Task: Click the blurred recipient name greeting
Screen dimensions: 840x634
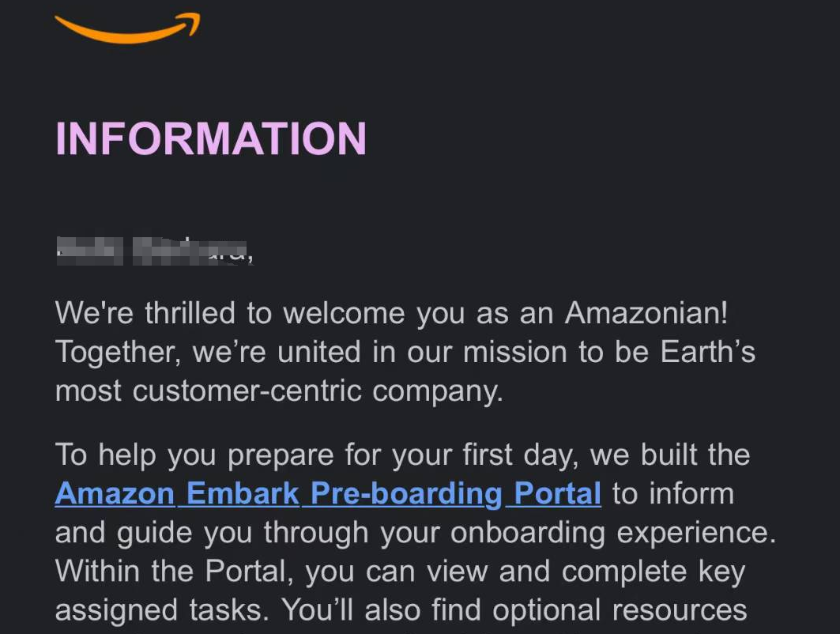Action: coord(154,251)
